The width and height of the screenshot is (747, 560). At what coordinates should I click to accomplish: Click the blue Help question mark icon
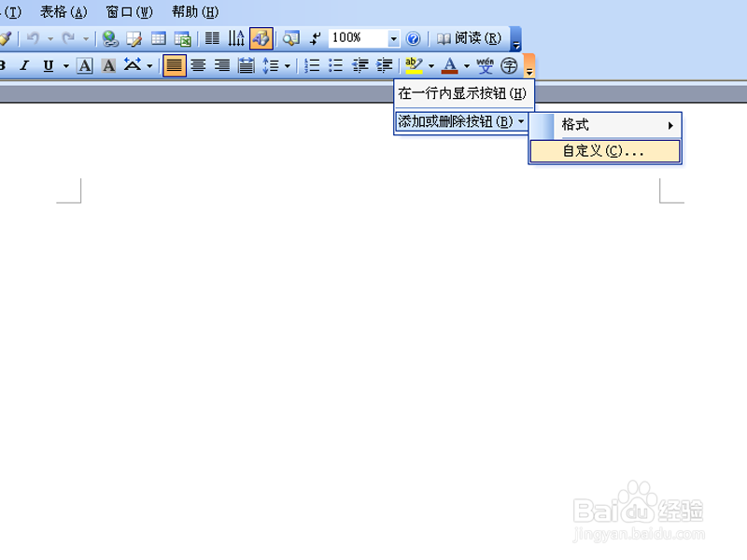(x=413, y=38)
